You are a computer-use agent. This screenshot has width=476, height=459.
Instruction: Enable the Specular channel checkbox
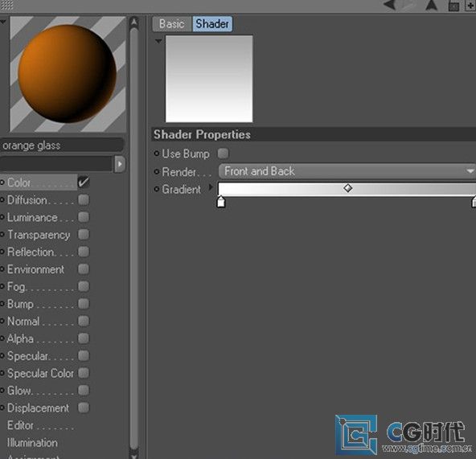tap(84, 355)
